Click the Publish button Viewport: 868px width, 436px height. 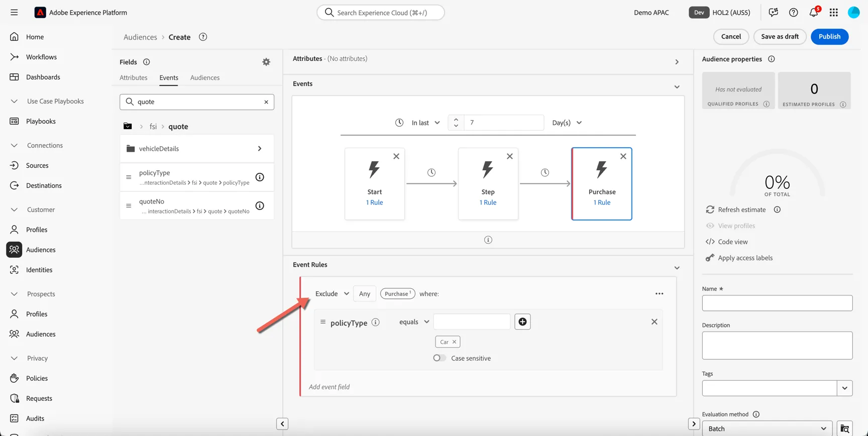pos(829,37)
